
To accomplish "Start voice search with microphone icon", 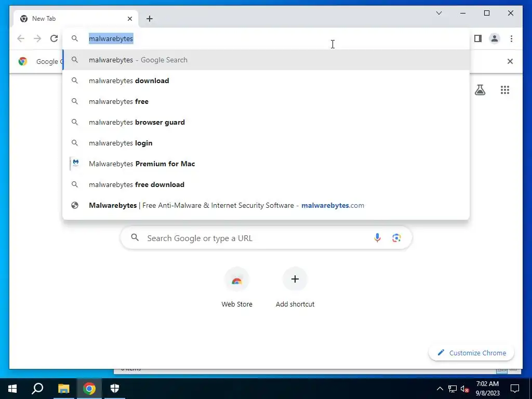I will [x=377, y=238].
